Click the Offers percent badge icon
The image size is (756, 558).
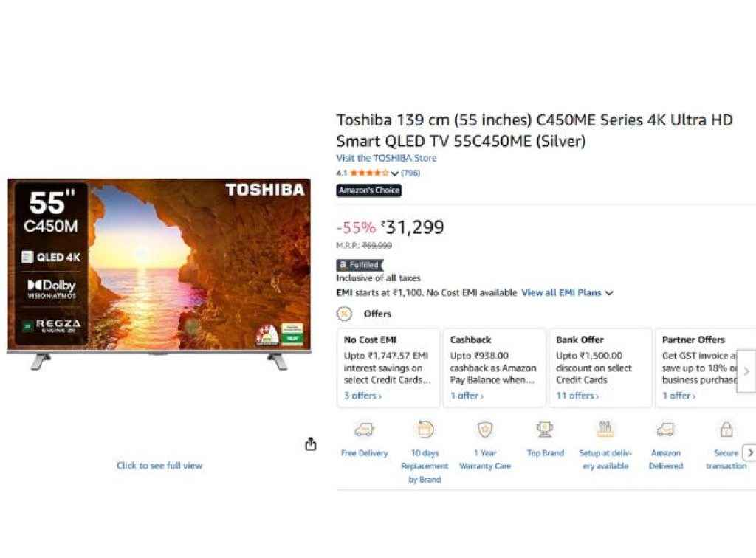(343, 314)
